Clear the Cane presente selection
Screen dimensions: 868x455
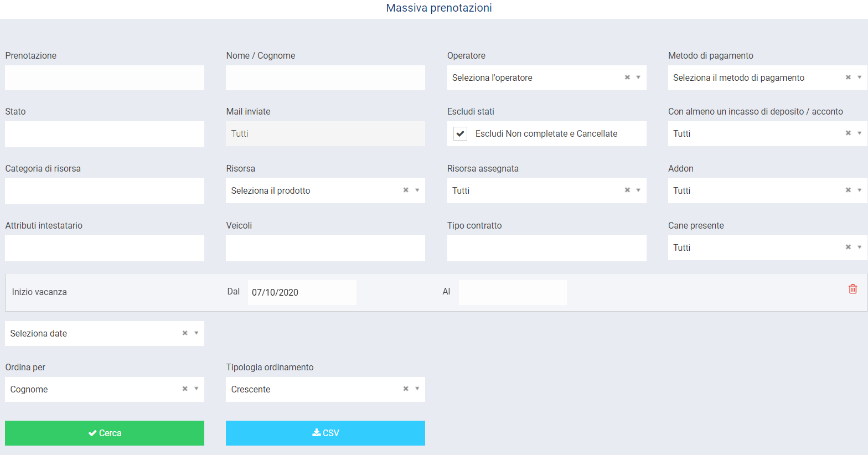[x=848, y=247]
